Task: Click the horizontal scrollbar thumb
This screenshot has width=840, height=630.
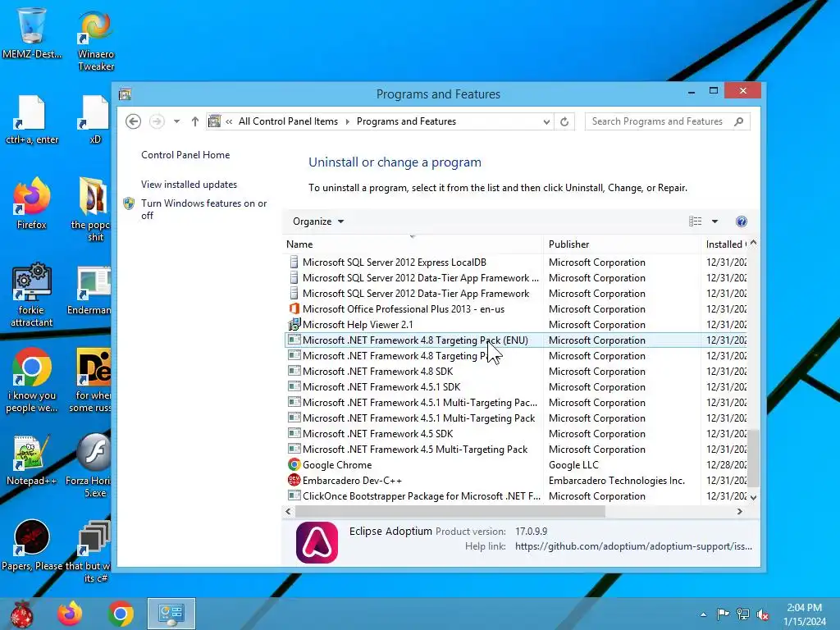Action: coord(450,512)
